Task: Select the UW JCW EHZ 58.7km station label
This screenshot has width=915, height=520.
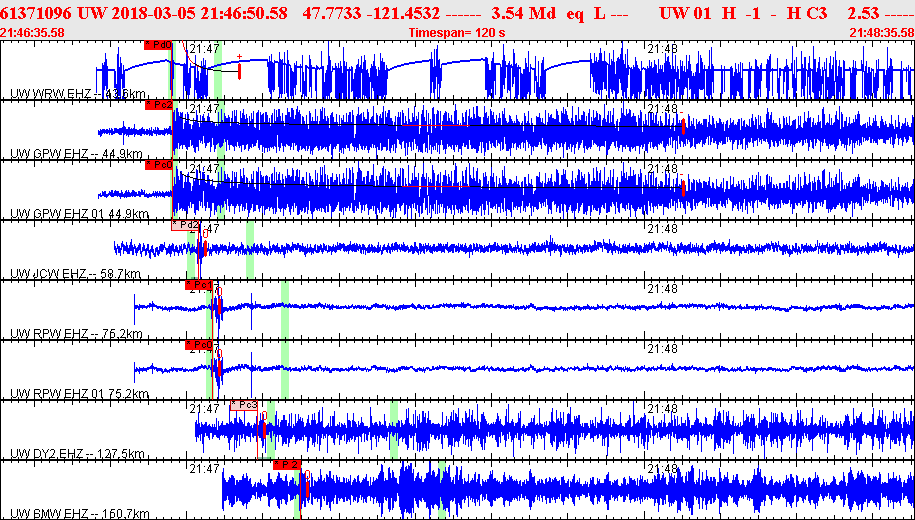Action: [x=76, y=274]
